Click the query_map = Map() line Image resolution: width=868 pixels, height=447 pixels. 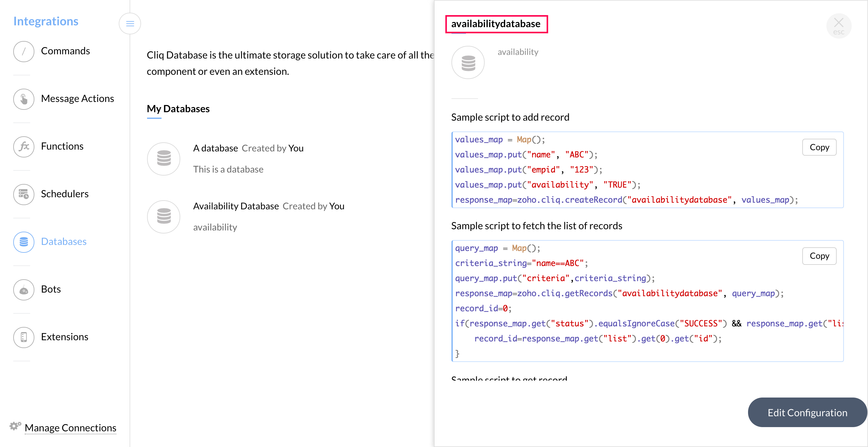(x=497, y=248)
